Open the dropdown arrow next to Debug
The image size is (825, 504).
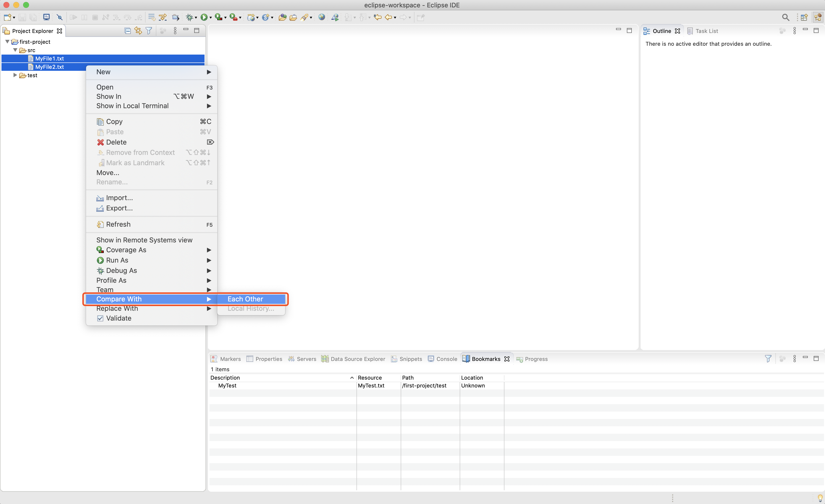(196, 18)
